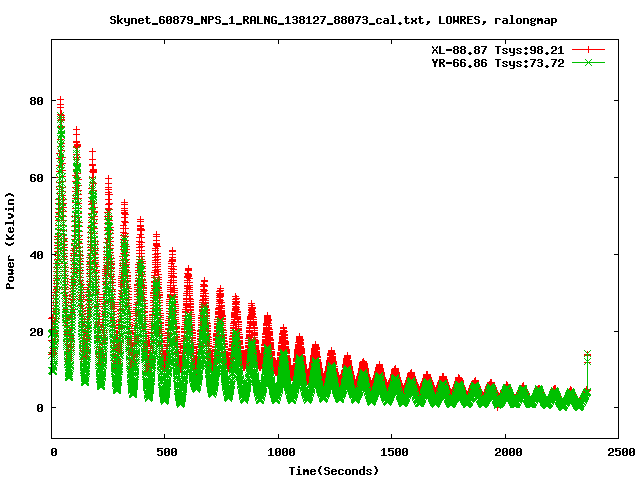Click the x-axis origin tick label 0
This screenshot has height=480, width=640.
pyautogui.click(x=54, y=452)
